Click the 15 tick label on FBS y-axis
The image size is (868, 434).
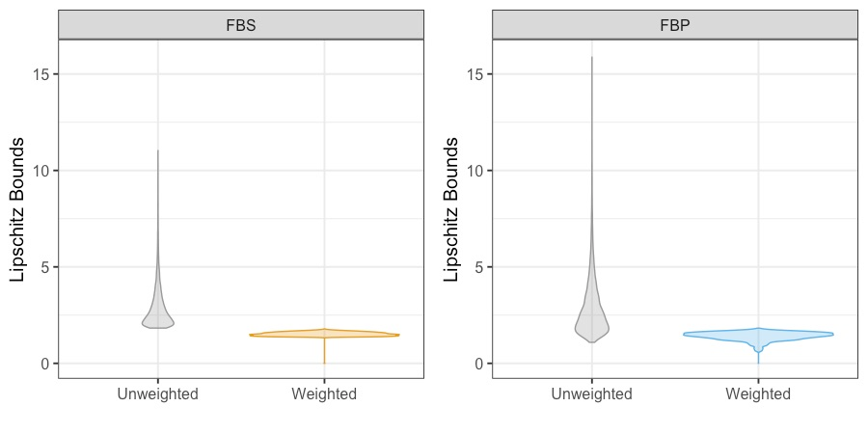40,74
